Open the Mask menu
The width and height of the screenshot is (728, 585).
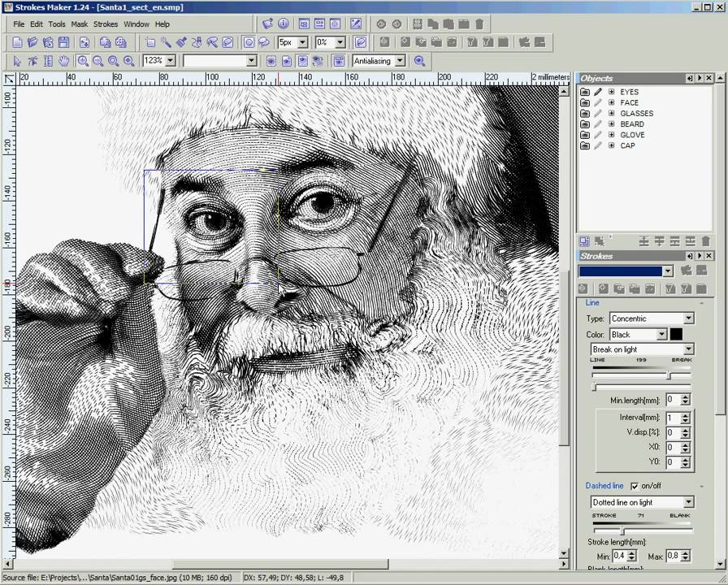(79, 24)
